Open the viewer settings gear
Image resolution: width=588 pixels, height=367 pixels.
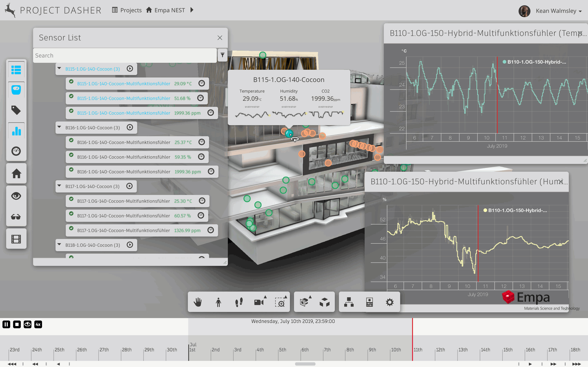coord(390,302)
